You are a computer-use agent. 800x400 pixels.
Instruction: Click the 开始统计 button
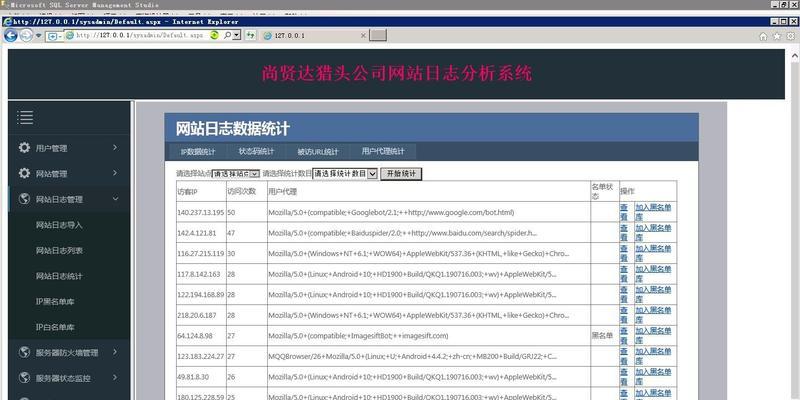point(401,173)
